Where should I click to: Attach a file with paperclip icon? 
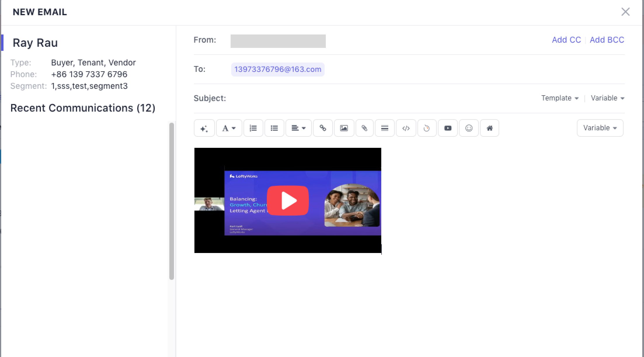(x=364, y=128)
